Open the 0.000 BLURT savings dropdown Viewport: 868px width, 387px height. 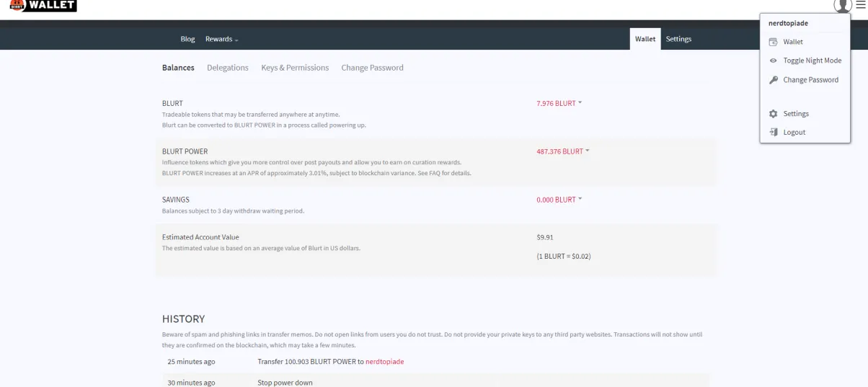pos(559,200)
